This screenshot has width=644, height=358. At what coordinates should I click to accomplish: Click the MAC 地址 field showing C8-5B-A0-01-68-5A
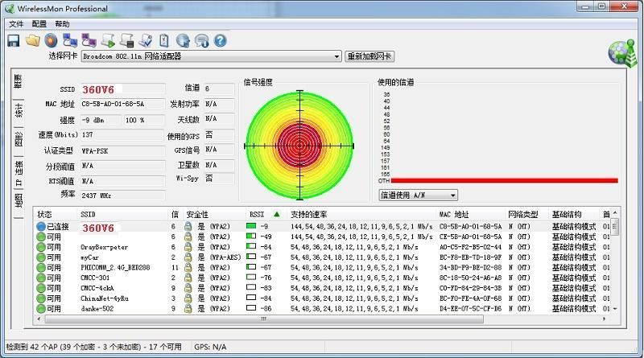pos(122,105)
